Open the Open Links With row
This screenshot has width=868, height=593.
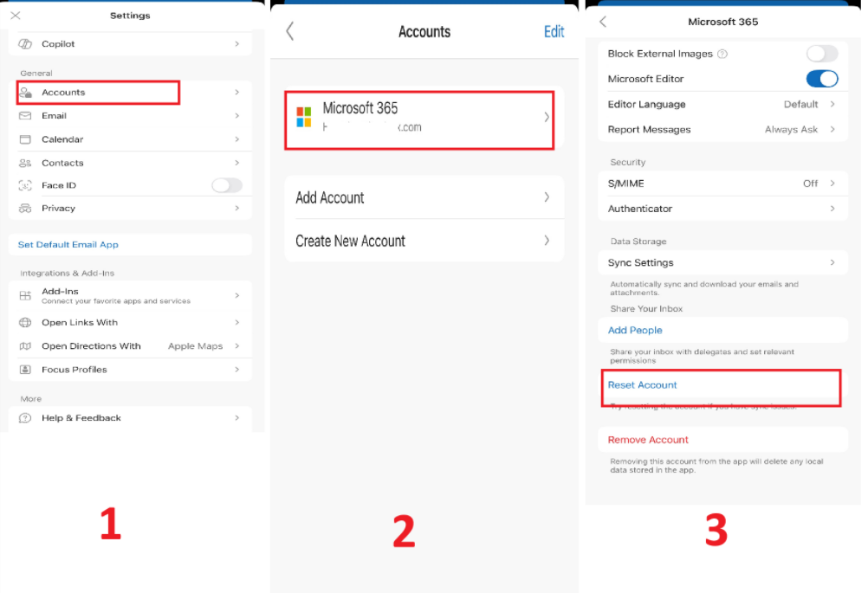[131, 323]
